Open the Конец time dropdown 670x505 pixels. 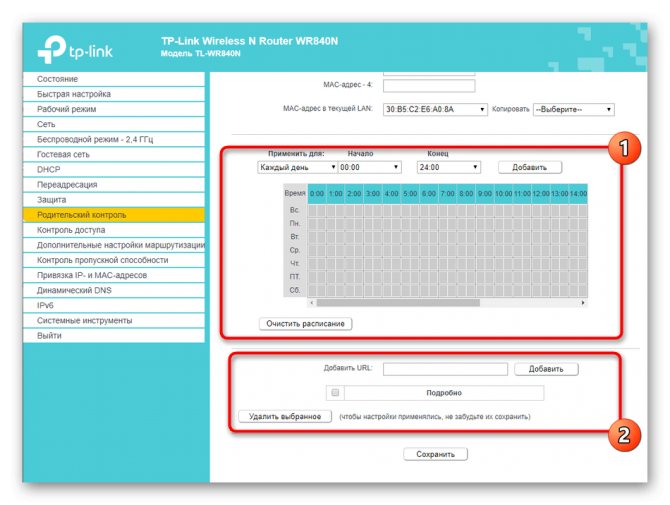pyautogui.click(x=448, y=167)
